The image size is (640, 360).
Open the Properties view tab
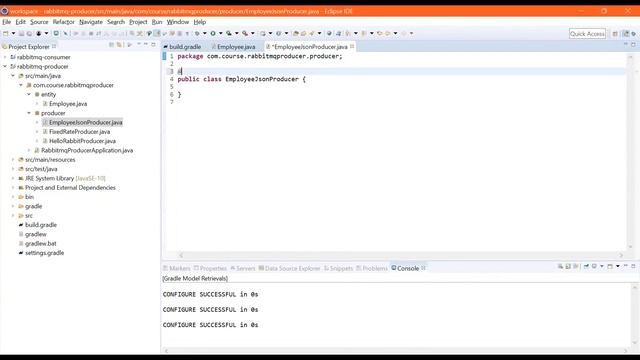click(210, 268)
